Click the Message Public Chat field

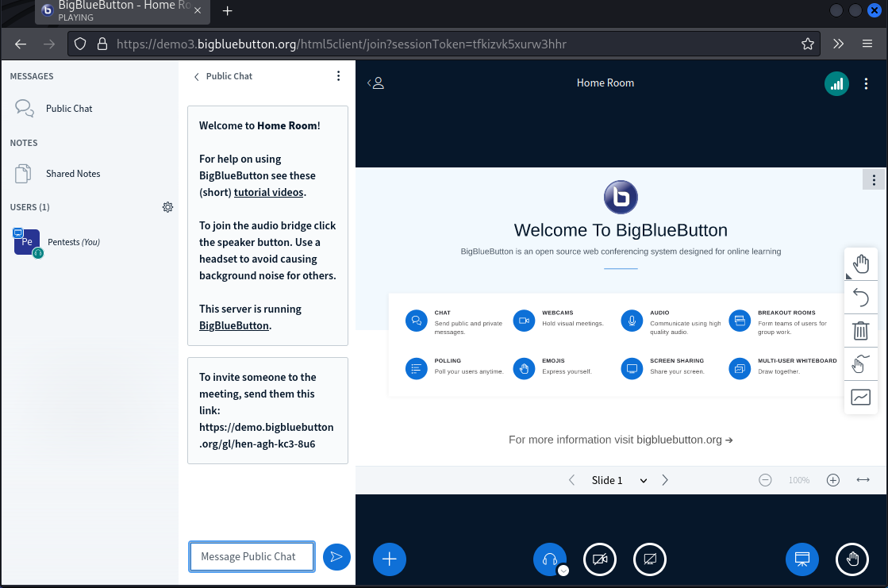tap(252, 556)
